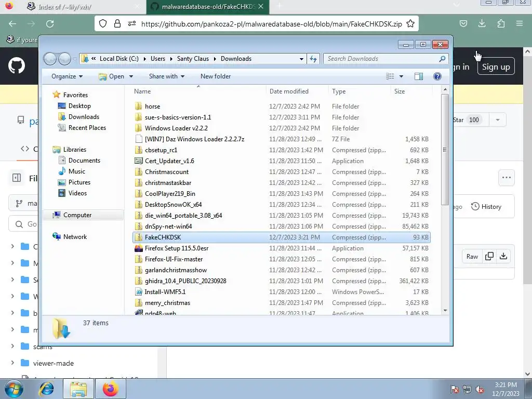This screenshot has width=532, height=399.
Task: Toggle GitHub file tree side panel
Action: pos(17,178)
